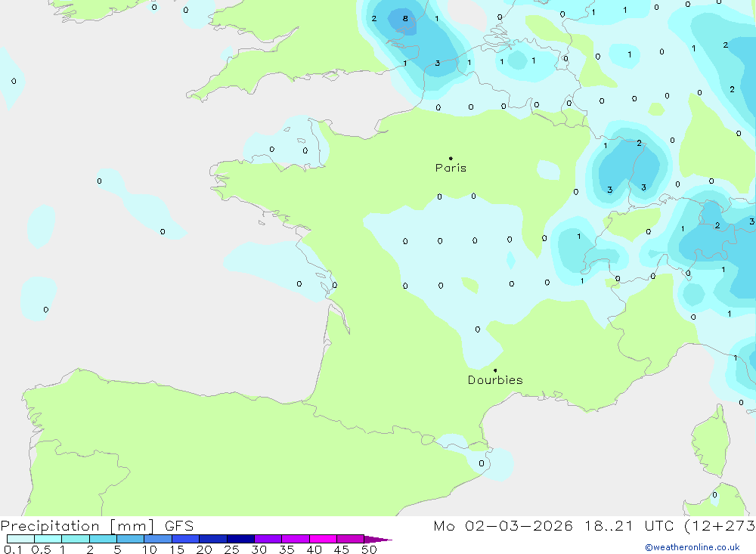Select the palest cyan 0.1–0.5 legend swatch
Screen dimensions: 756x554
tap(20, 539)
